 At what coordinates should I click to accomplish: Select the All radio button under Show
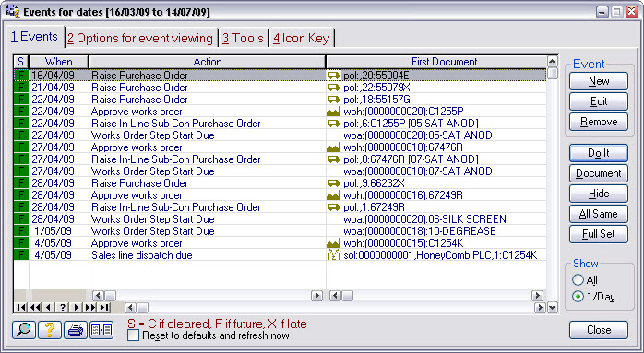tap(578, 280)
